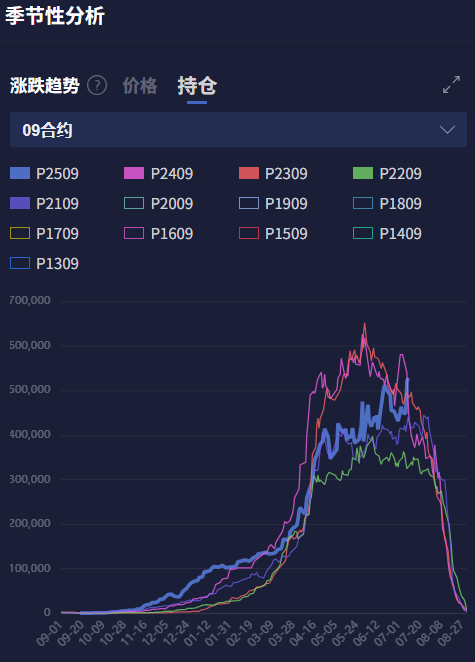Open the 09合约 contract dropdown

pos(238,130)
